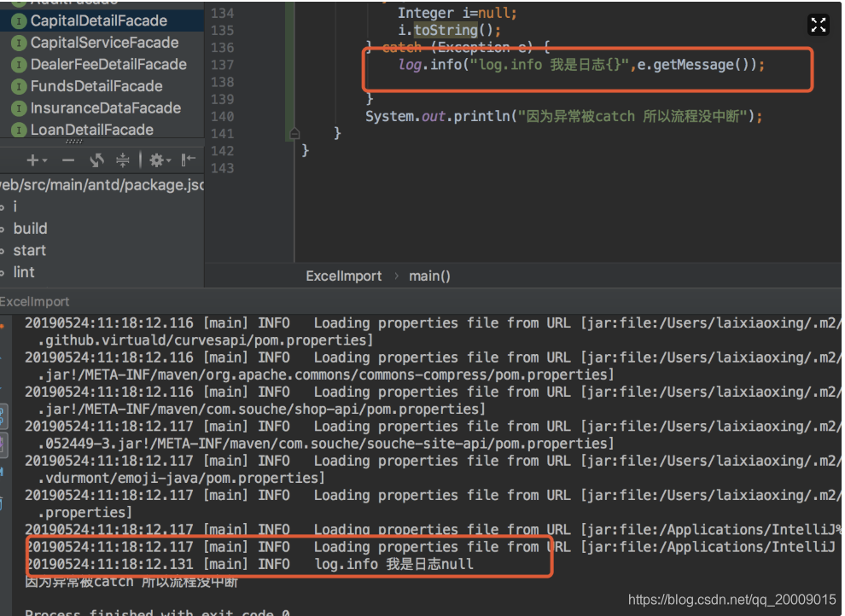Open the gear settings icon in npm panel
845x616 pixels.
click(x=156, y=160)
